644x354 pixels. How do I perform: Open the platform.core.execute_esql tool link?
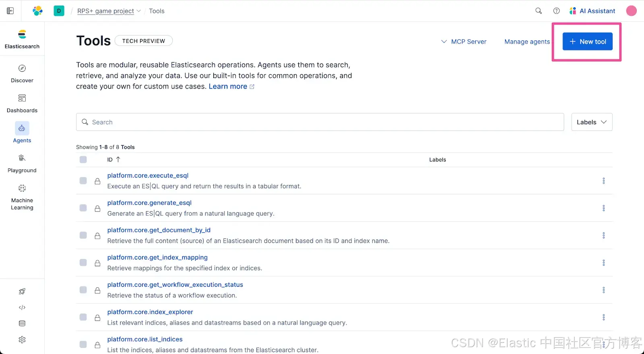coord(148,176)
